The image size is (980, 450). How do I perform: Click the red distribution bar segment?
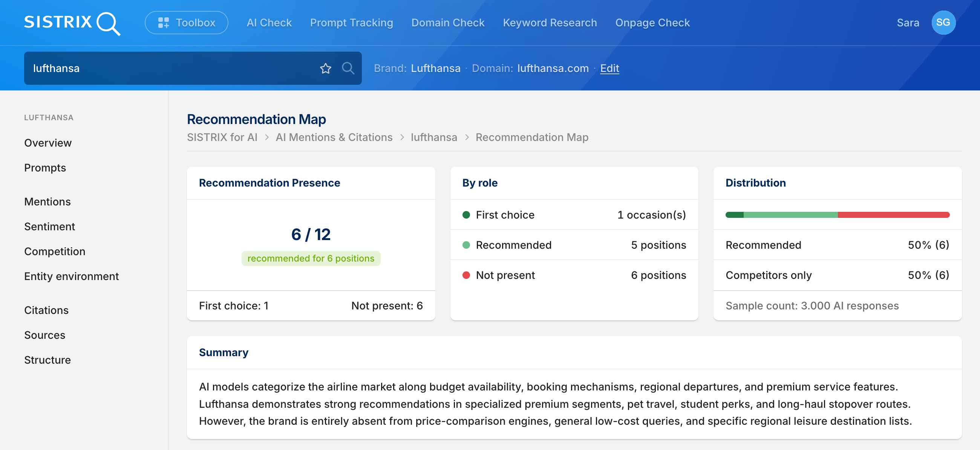[894, 215]
